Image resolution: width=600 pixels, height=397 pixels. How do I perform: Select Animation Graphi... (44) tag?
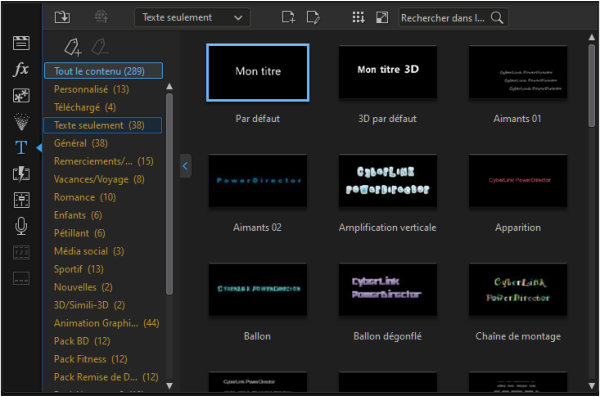(107, 323)
